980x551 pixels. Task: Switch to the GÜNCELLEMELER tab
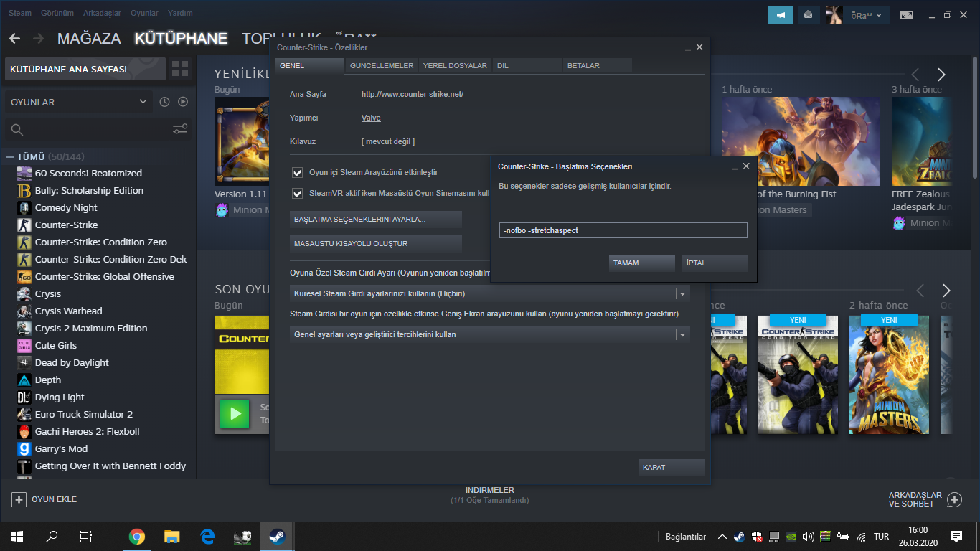pos(382,65)
